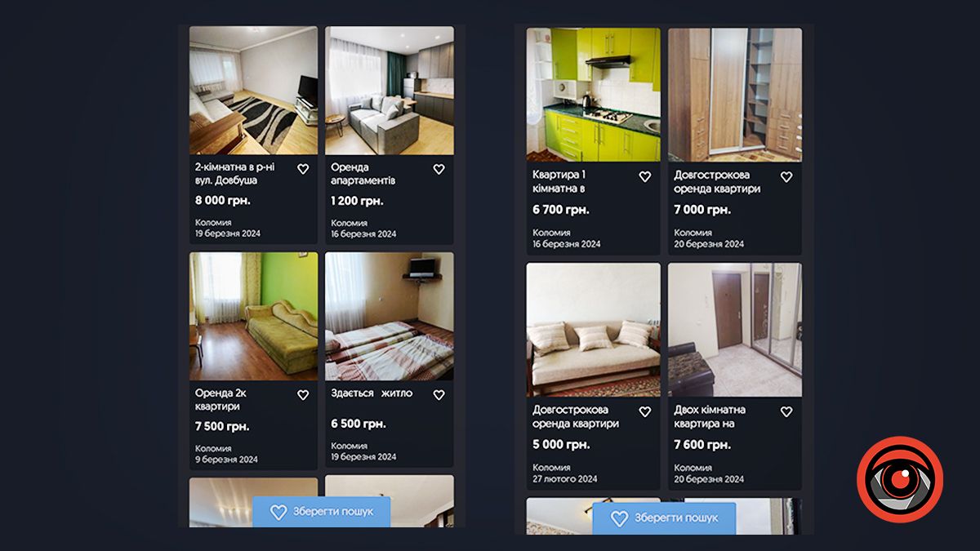980x551 pixels.
Task: Open the wooden wardrobe photo thumbnail
Action: pos(735,95)
